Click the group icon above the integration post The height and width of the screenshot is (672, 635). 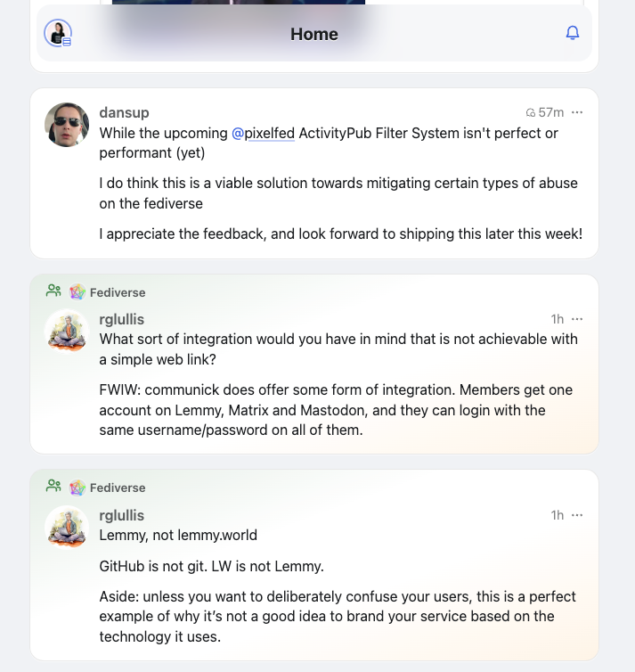tap(53, 291)
